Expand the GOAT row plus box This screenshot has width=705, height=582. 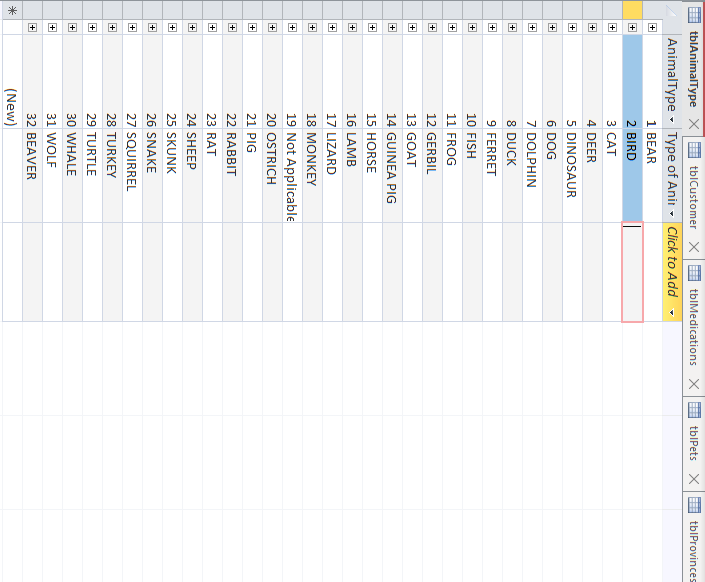click(412, 27)
